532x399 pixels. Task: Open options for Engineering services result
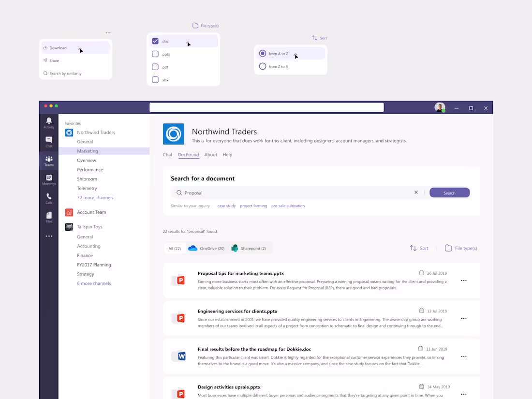(464, 319)
